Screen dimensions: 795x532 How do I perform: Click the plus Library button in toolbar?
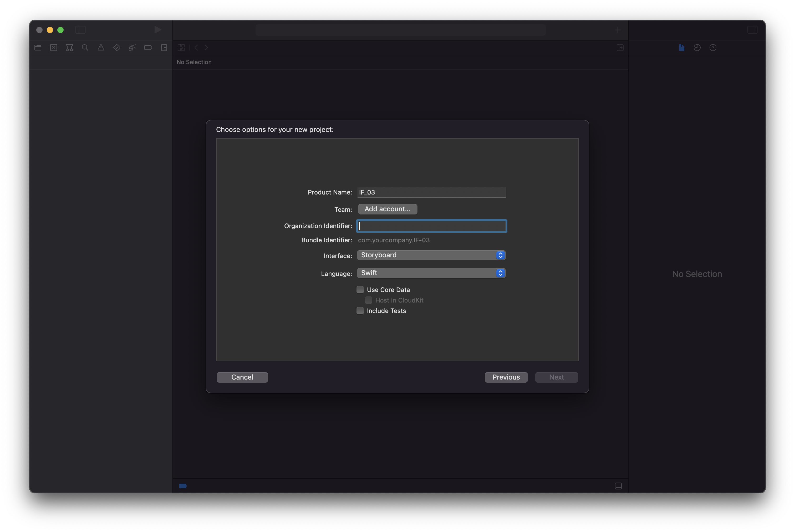pos(618,30)
